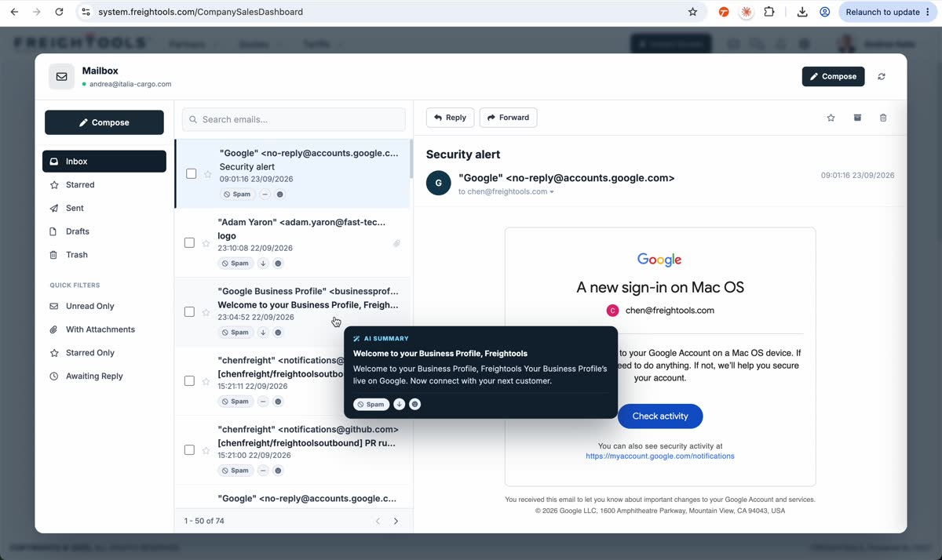Expand recipient details next to chen@freighttools.com

click(x=552, y=192)
